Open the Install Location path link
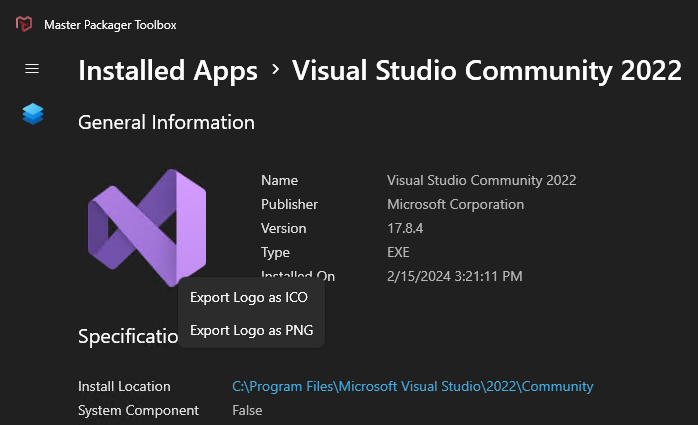Screen dimensions: 698x425 (x=413, y=386)
